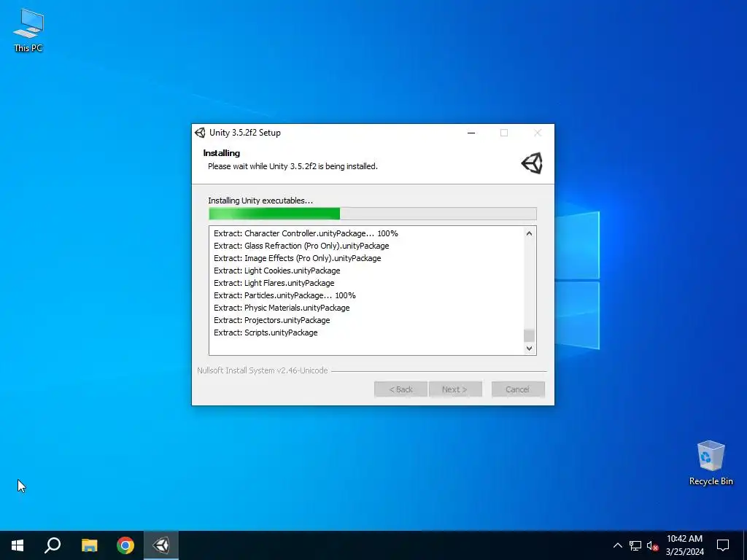Open muted volume tray icon
The width and height of the screenshot is (747, 560).
652,545
